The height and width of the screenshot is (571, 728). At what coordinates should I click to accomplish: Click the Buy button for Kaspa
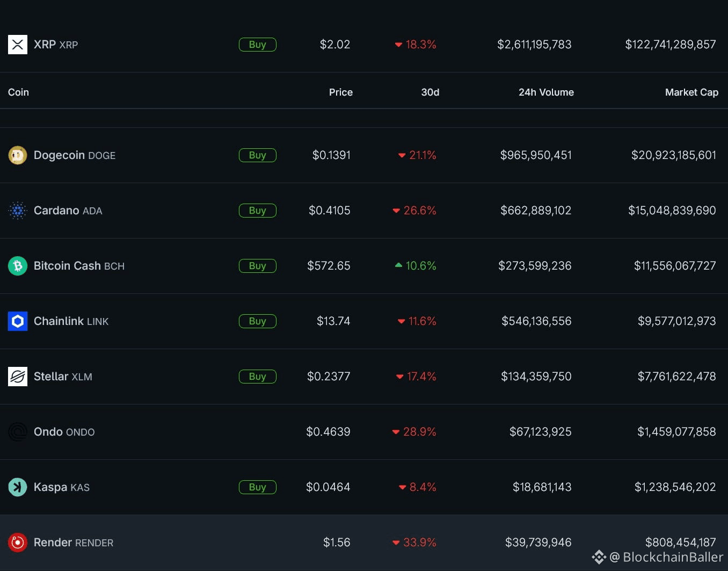click(257, 487)
